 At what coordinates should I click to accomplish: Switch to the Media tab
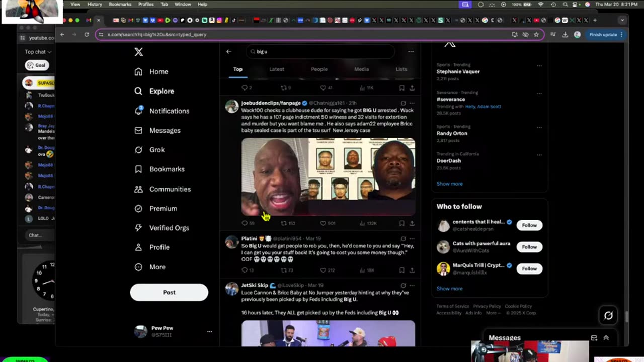pyautogui.click(x=361, y=69)
